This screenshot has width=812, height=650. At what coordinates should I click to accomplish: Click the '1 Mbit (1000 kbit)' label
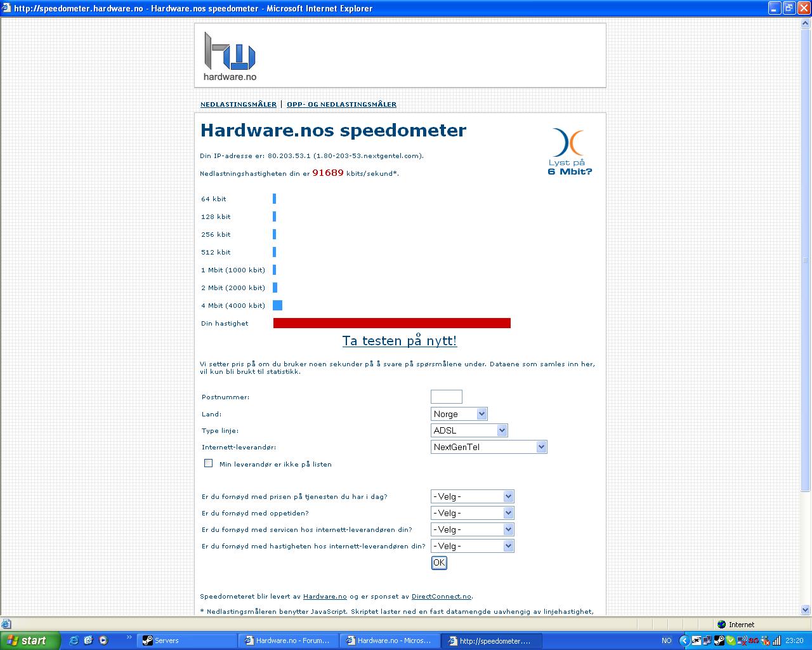coord(233,270)
